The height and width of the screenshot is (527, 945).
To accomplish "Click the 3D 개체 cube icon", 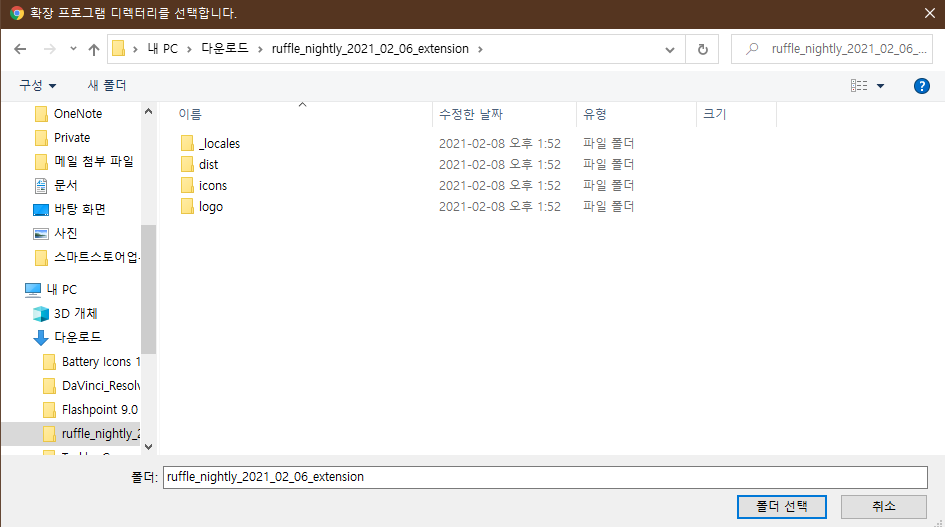I will (41, 314).
